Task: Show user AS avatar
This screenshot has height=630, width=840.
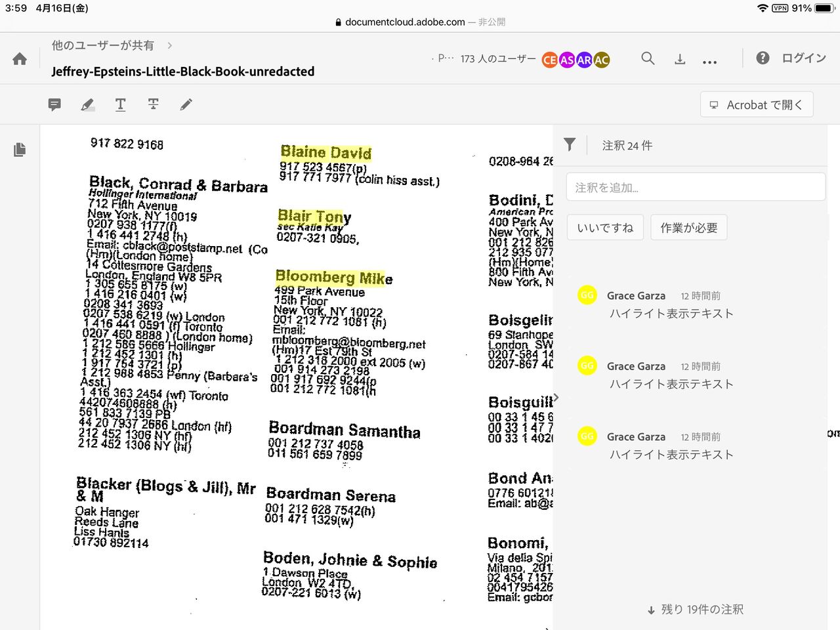Action: click(x=567, y=60)
